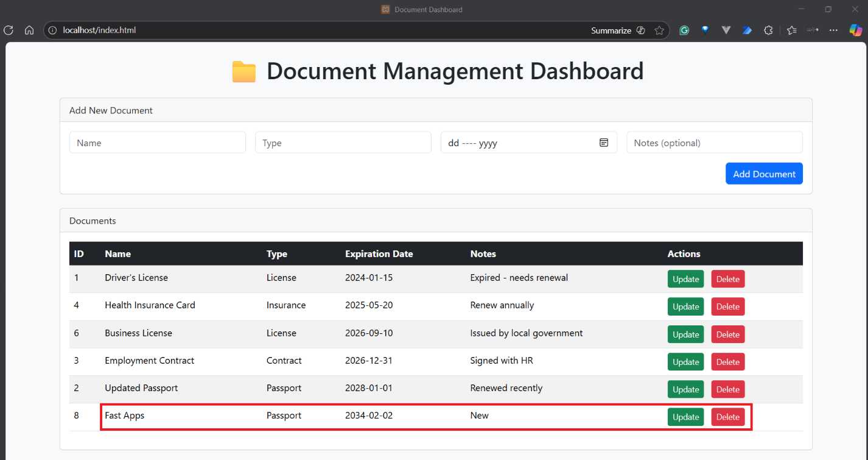Click the Document Dashboard window title tab
The height and width of the screenshot is (460, 868).
pyautogui.click(x=422, y=9)
